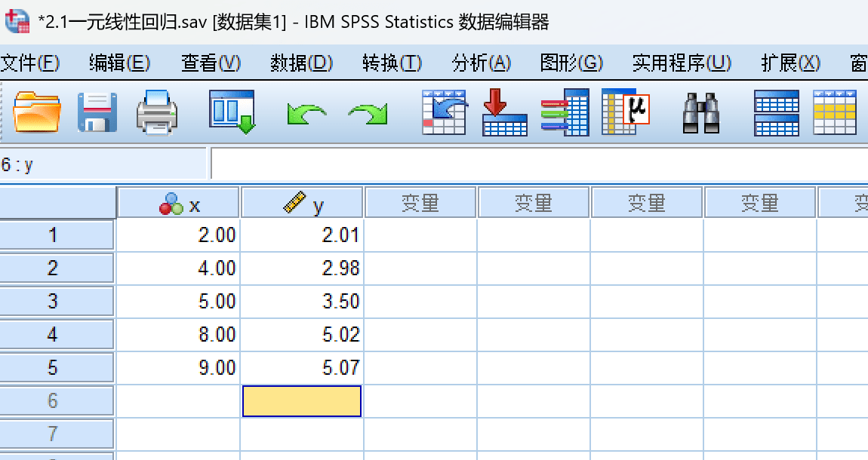Click the cell containing 5.02 in column y

(x=302, y=335)
